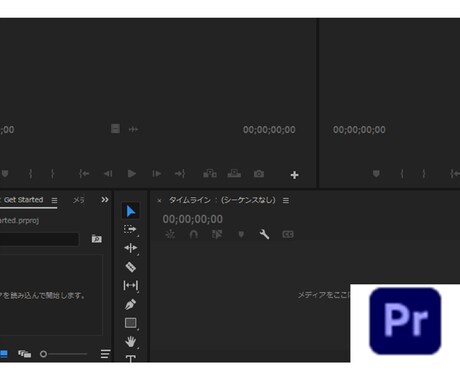
Task: Mark Out point in Program monitor
Action: pos(424,174)
